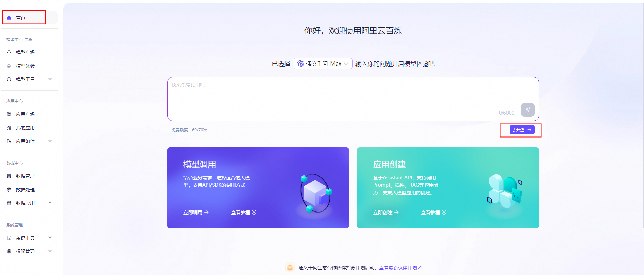
Task: Click the 我的应用 sidebar icon
Action: (9, 128)
